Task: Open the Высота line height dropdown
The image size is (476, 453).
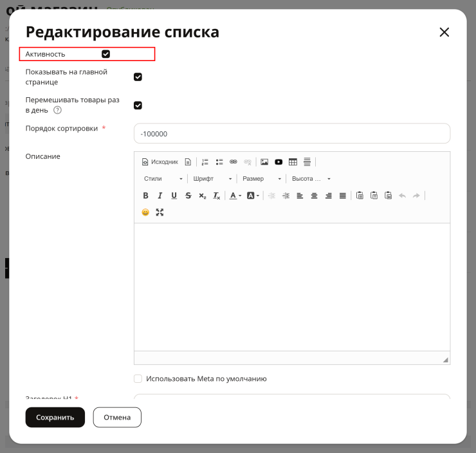Action: [311, 179]
